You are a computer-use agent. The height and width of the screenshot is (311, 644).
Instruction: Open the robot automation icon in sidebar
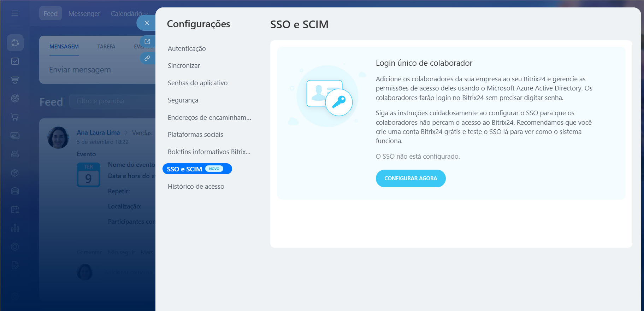[x=15, y=154]
